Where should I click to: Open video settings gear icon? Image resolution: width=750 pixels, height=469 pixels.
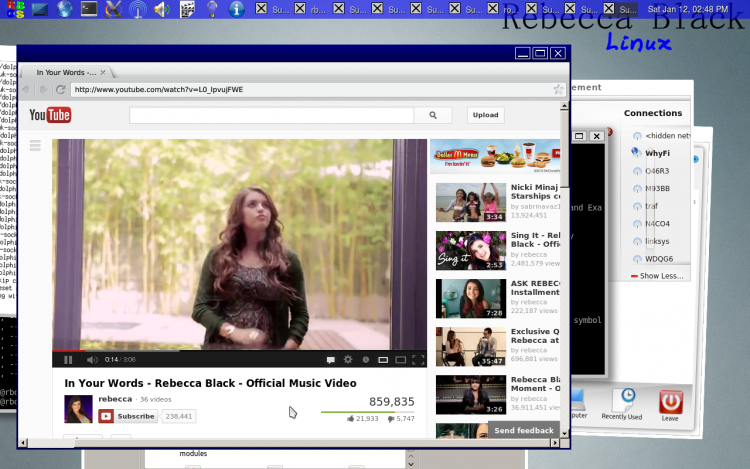click(348, 360)
